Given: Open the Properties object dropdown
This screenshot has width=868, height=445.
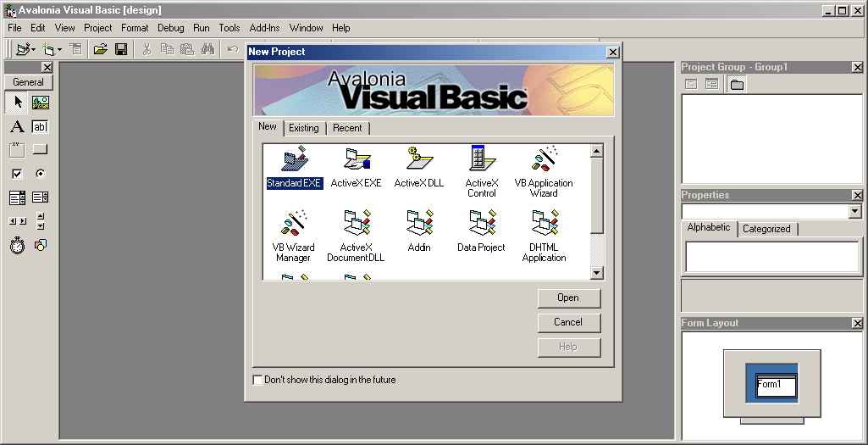Looking at the screenshot, I should coord(854,212).
